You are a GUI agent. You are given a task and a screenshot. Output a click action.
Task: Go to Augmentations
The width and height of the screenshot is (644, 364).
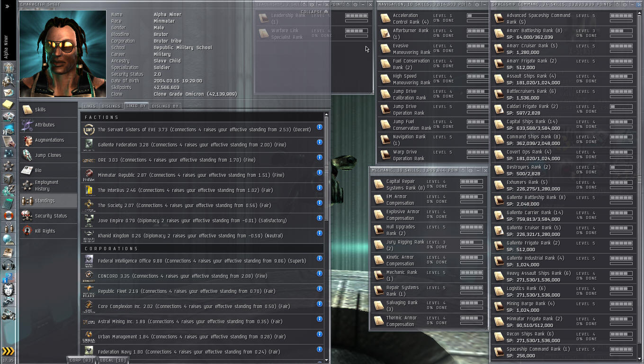[48, 140]
